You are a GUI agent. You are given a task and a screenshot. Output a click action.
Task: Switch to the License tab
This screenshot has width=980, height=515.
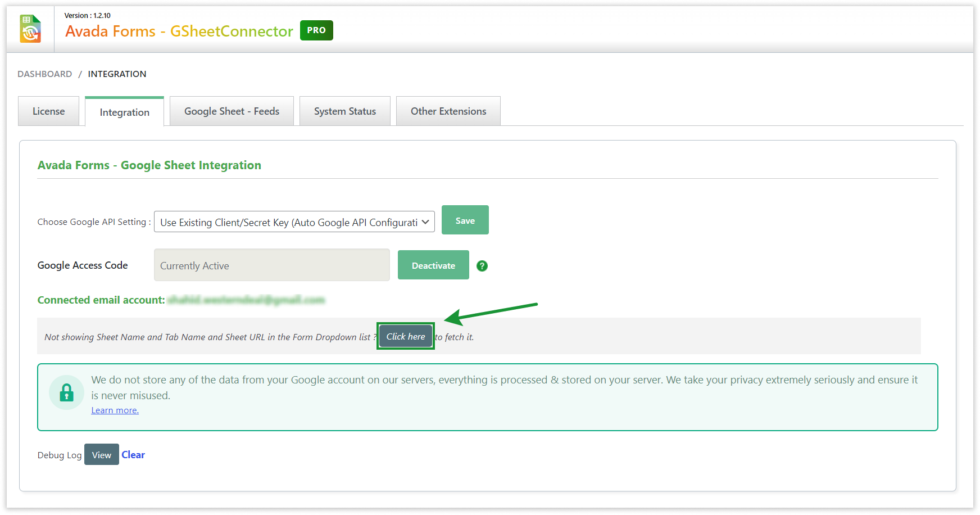[x=48, y=111]
